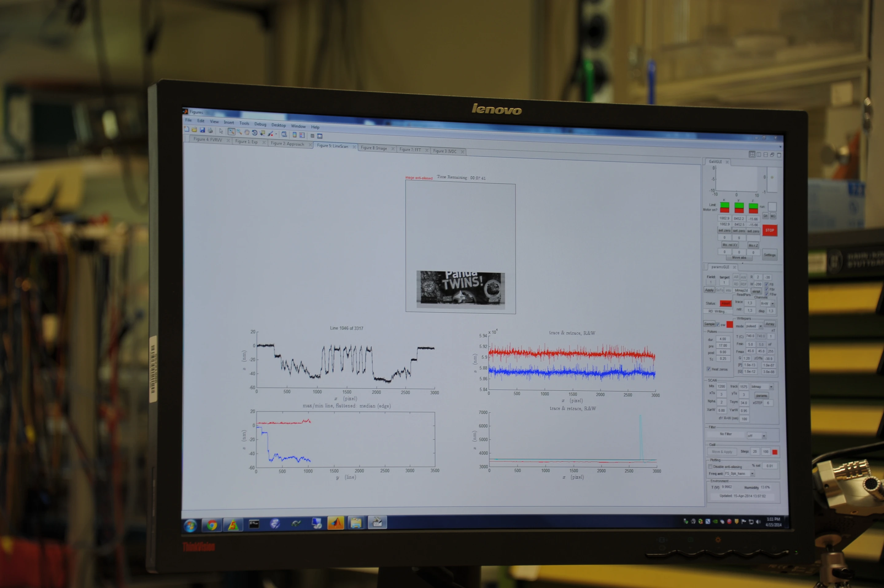Viewport: 884px width, 588px height.
Task: Select the Rotate 3D tool
Action: [255, 132]
